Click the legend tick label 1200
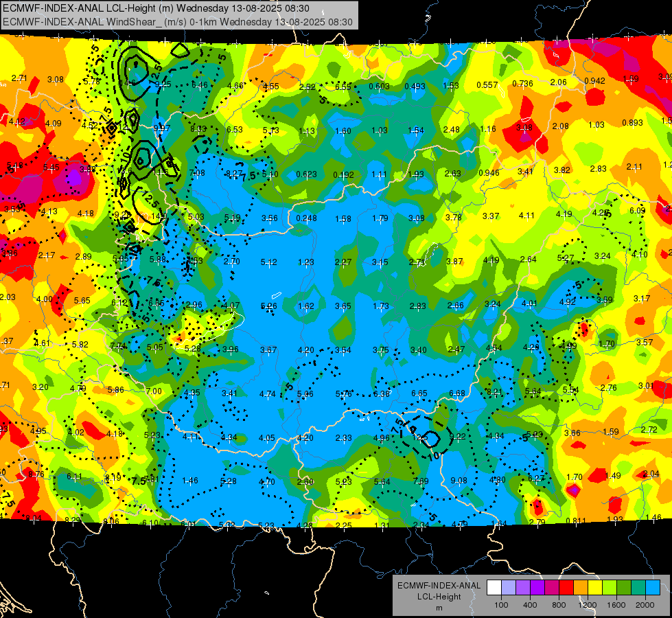 tap(587, 605)
